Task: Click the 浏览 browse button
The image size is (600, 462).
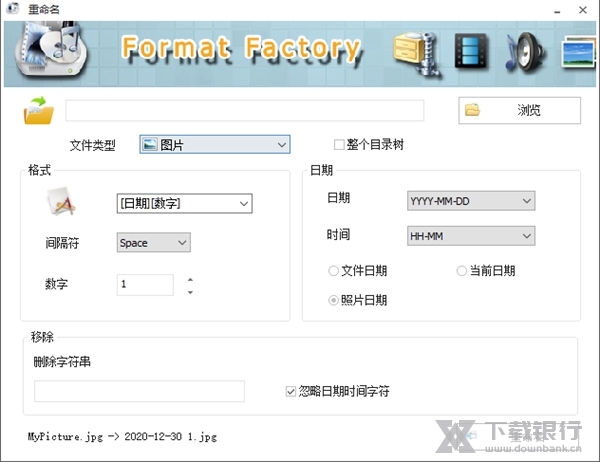Action: coord(519,110)
